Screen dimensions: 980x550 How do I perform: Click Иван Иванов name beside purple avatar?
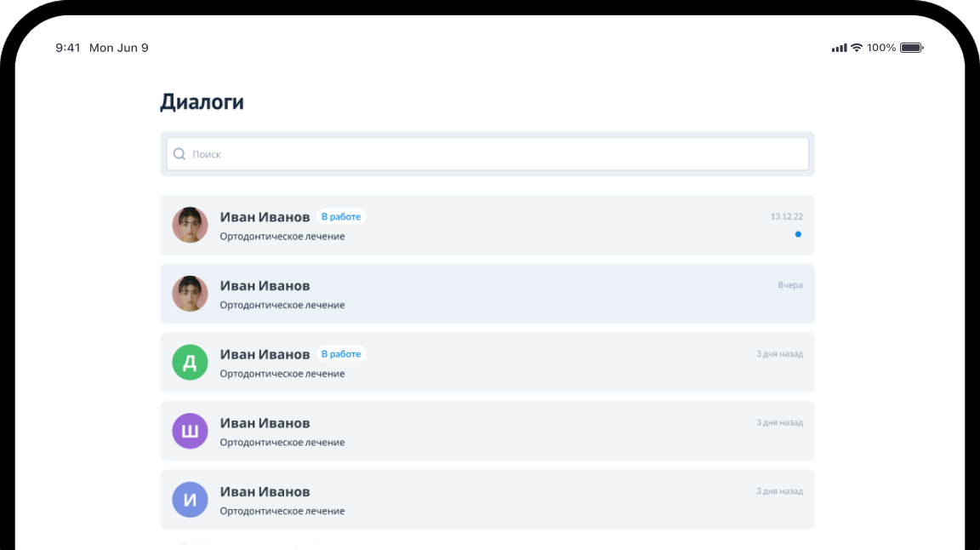(265, 423)
